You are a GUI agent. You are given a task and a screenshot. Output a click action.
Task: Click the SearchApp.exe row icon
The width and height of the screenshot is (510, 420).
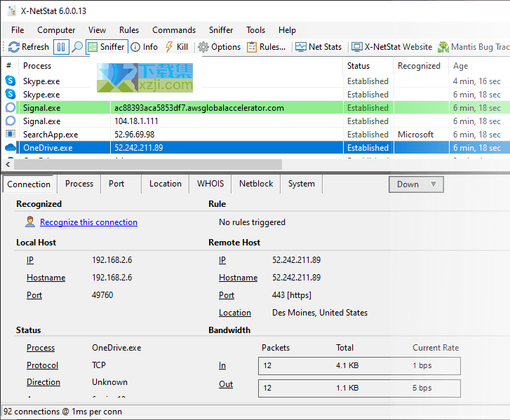coord(11,134)
